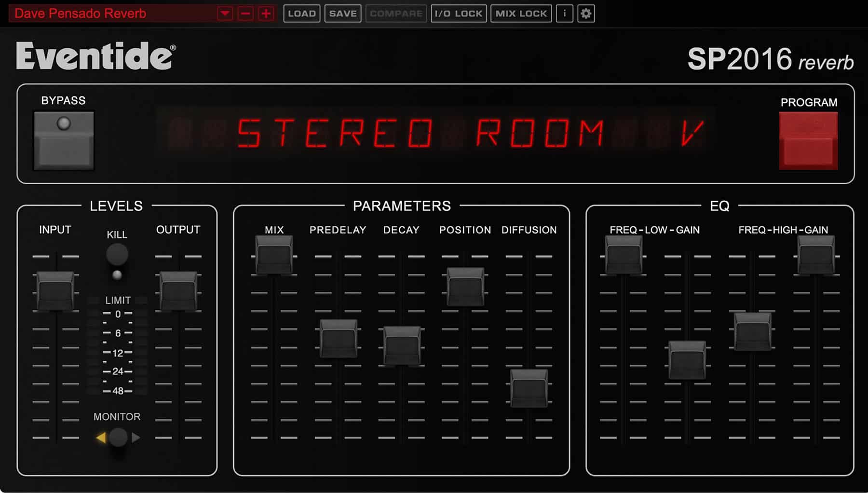Image resolution: width=868 pixels, height=493 pixels.
Task: Click the POSITION fader handle
Action: (465, 287)
